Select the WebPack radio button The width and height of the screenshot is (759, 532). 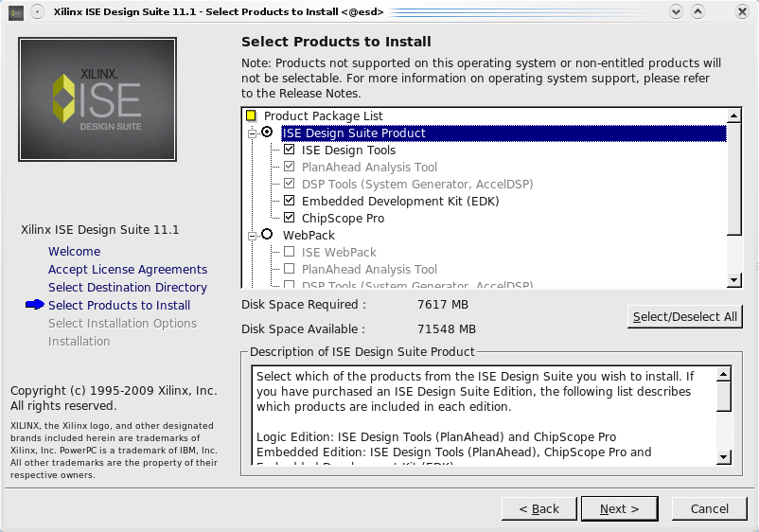tap(267, 235)
